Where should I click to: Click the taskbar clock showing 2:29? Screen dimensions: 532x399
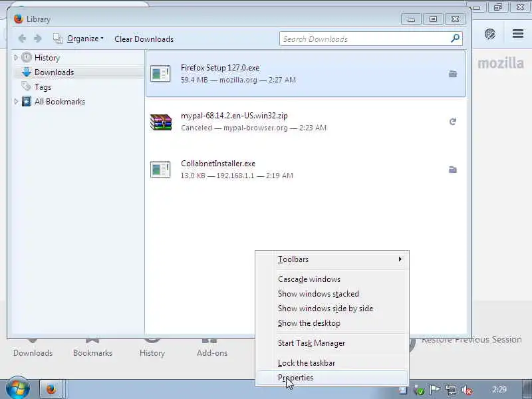(499, 390)
